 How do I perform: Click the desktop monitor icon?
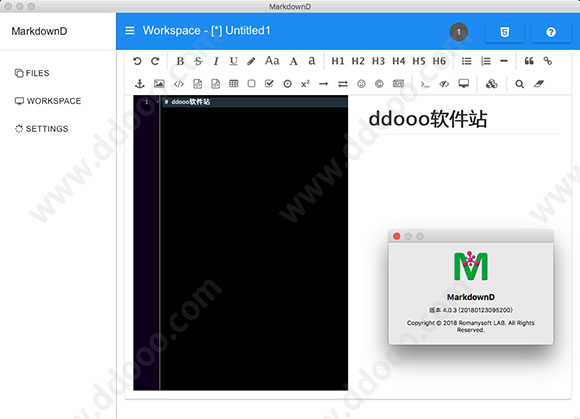coord(463,84)
